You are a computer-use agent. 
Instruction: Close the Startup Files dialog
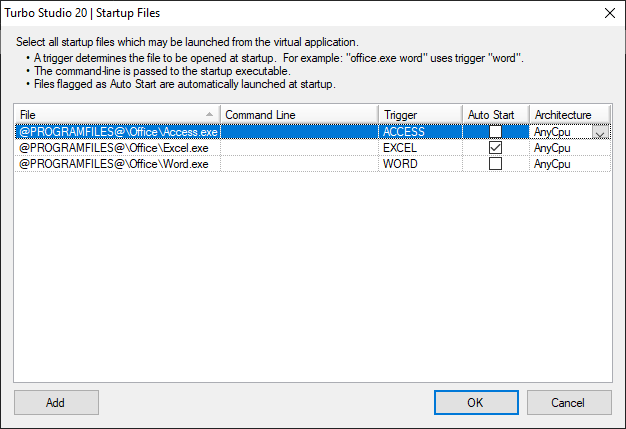pos(609,13)
